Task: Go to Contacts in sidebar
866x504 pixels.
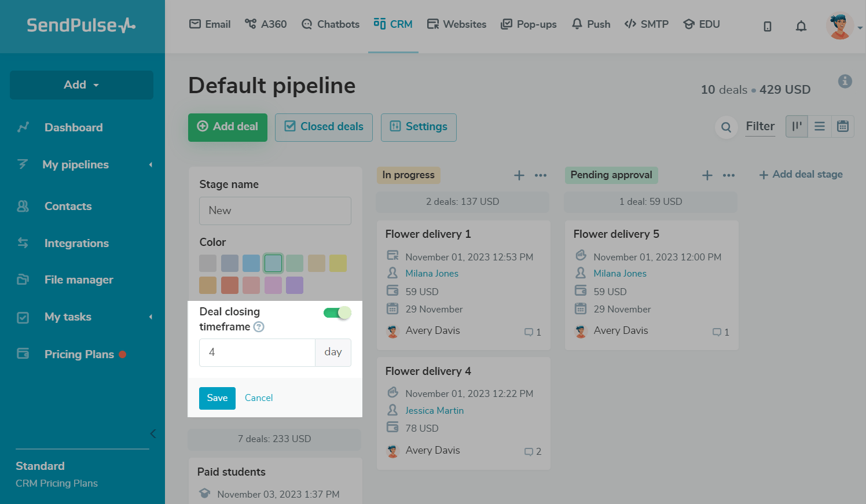Action: 68,207
